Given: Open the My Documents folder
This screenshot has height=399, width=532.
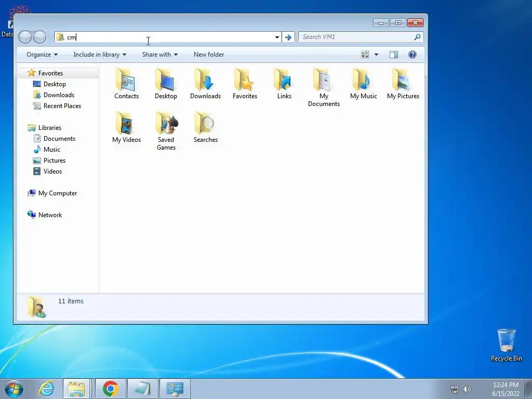Looking at the screenshot, I should (x=324, y=87).
